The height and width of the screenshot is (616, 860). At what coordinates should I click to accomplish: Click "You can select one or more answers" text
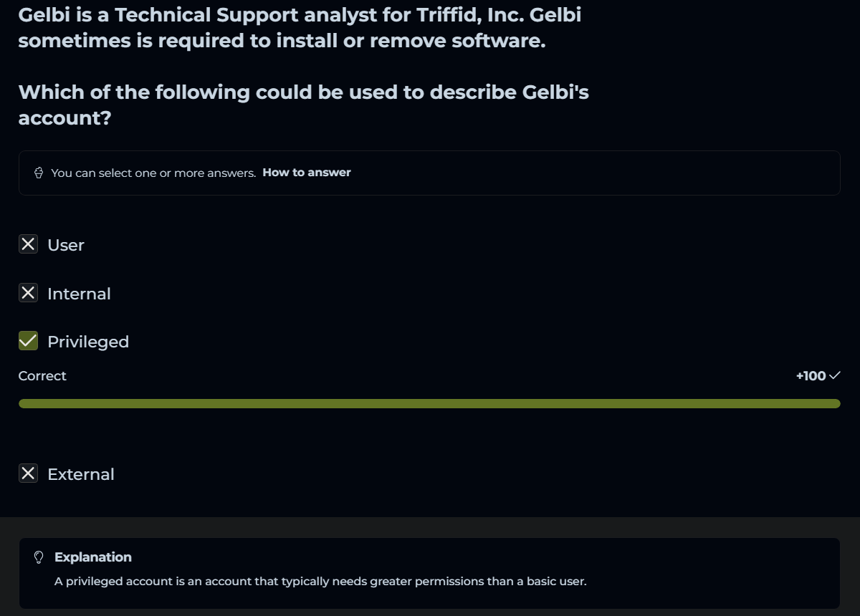click(x=153, y=173)
